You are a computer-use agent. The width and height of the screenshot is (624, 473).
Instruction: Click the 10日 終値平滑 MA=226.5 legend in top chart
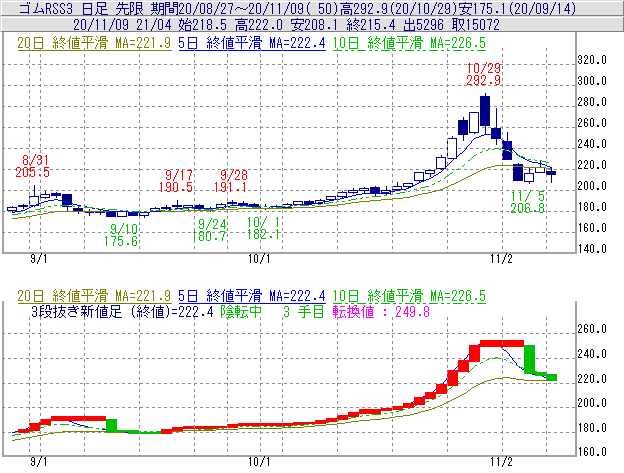(409, 43)
